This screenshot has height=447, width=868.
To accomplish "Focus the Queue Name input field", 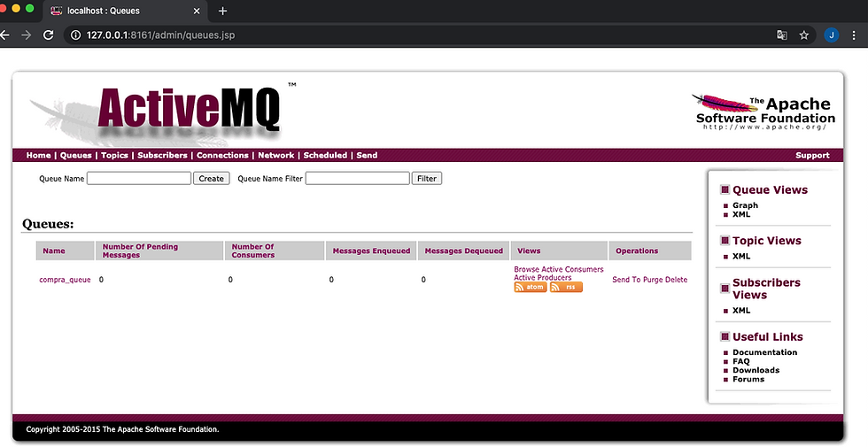I will click(139, 178).
